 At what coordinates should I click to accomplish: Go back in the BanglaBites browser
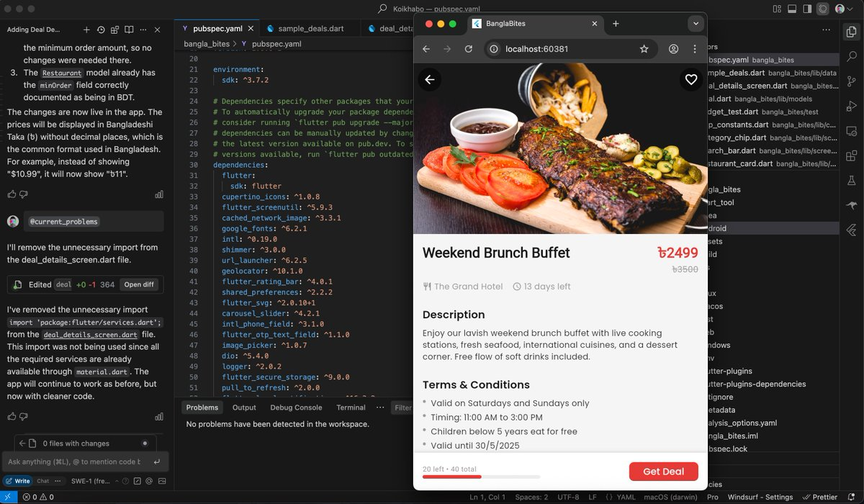[x=426, y=49]
